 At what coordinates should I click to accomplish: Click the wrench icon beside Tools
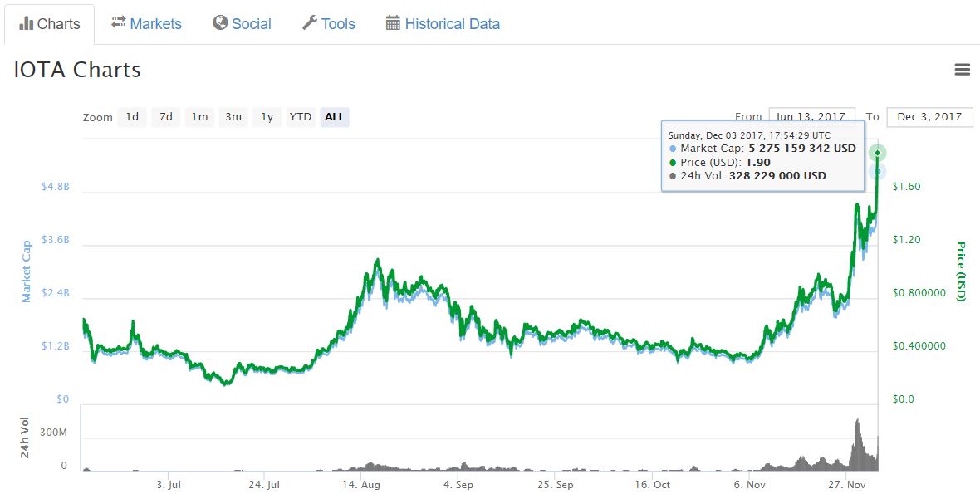[310, 23]
